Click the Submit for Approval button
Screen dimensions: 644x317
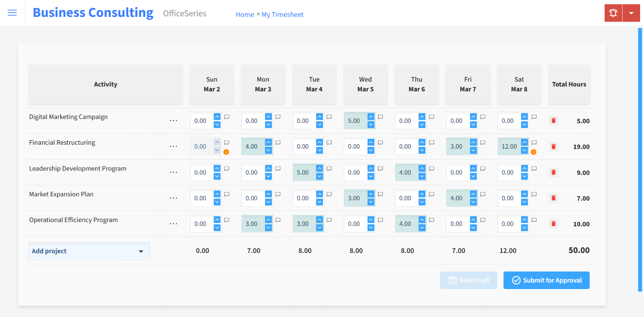pos(546,280)
